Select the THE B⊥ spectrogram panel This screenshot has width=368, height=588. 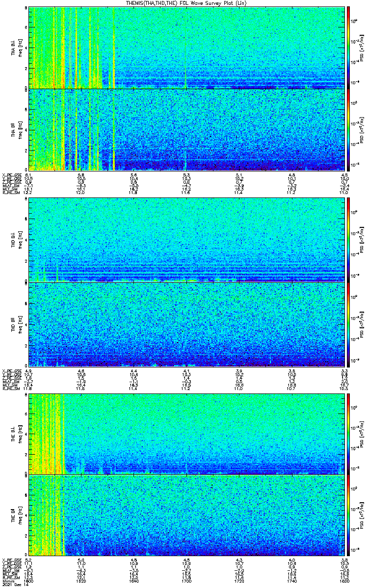coord(186,434)
